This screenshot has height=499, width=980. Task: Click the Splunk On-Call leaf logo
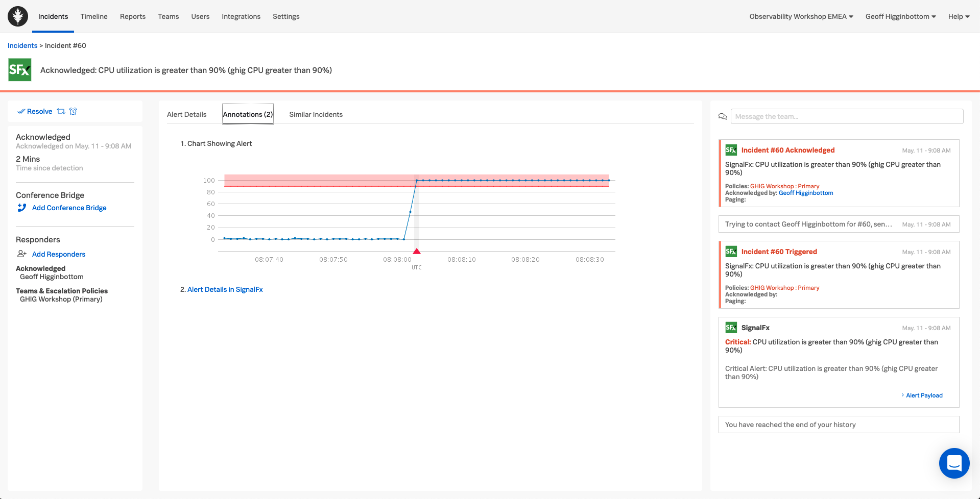17,16
